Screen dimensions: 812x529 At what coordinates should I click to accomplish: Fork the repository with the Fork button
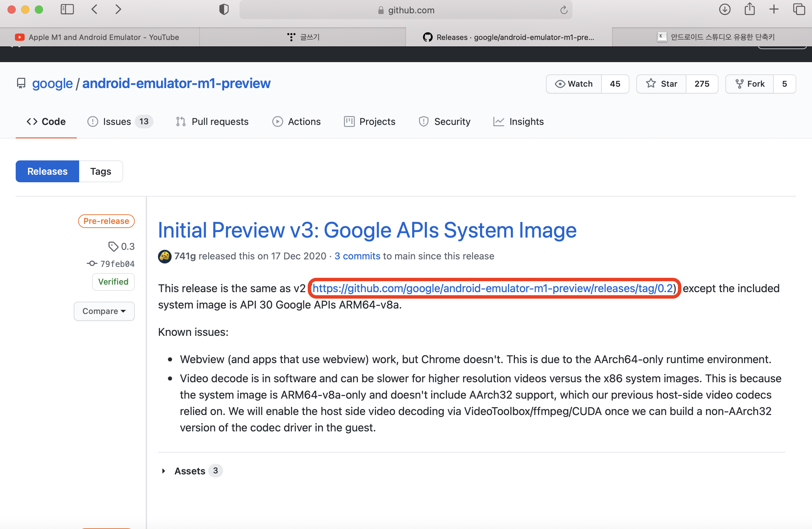click(x=750, y=84)
